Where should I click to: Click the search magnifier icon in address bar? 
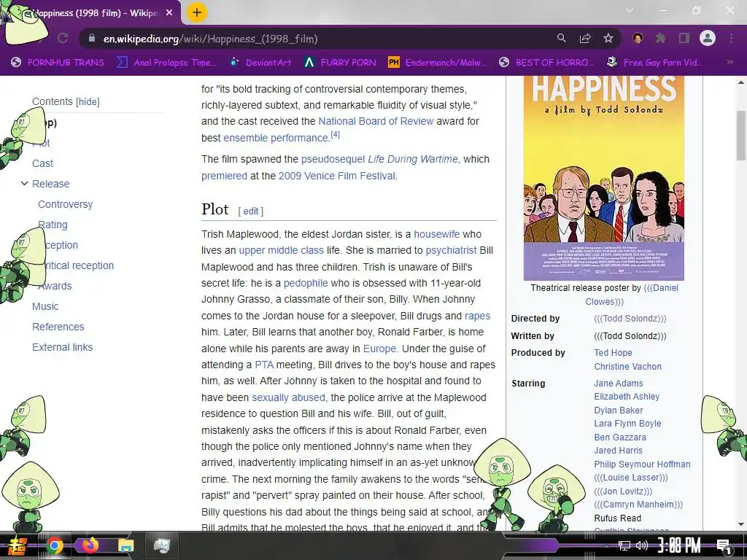562,38
